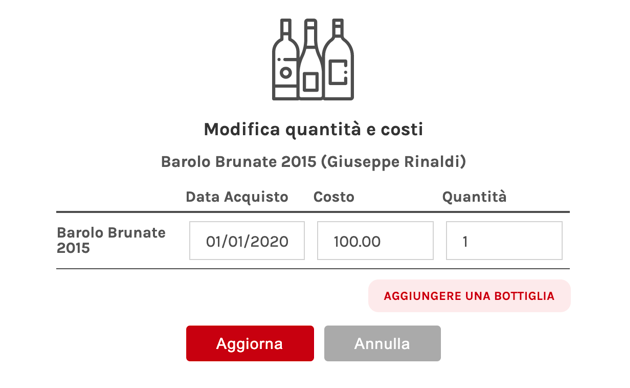Click the square label on the middle bottle
This screenshot has height=388, width=630.
tap(310, 82)
